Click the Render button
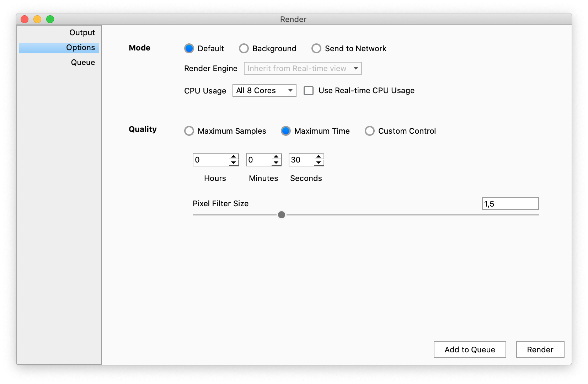 [540, 350]
